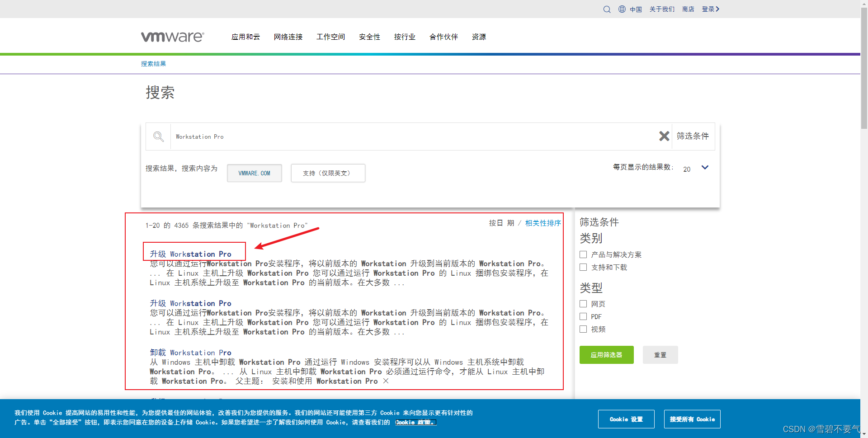Click the scrollbar up arrow

point(864,4)
